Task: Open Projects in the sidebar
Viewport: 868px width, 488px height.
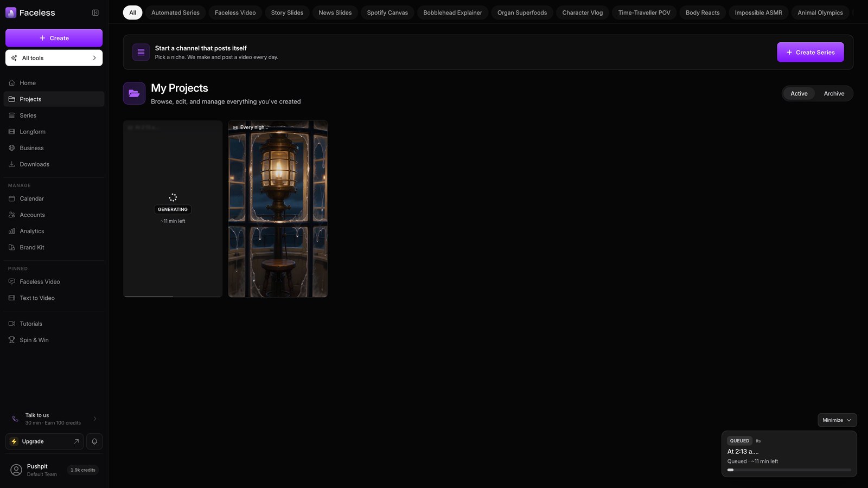Action: coord(54,99)
